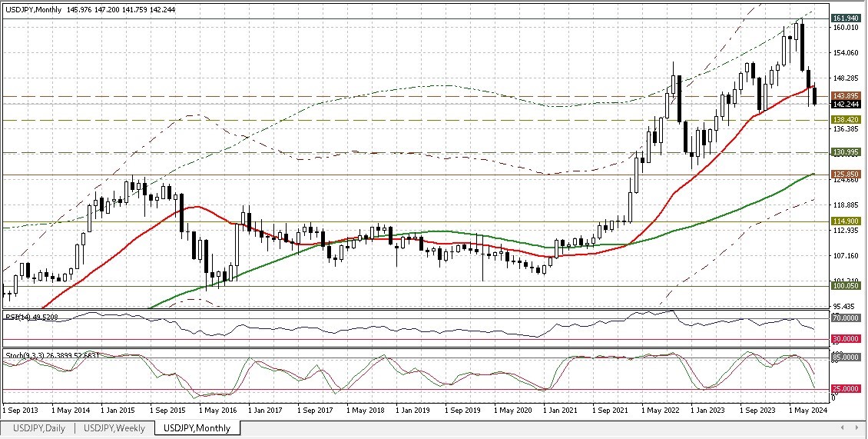Click the 143.895 price level label
Viewport: 868px width, 439px height.
pos(846,96)
